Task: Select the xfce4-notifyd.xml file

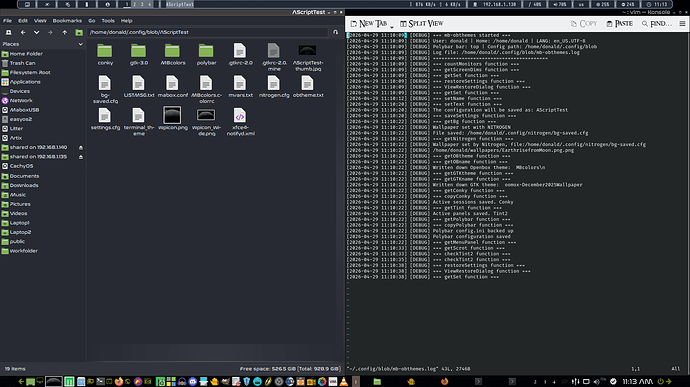Action: pyautogui.click(x=240, y=122)
